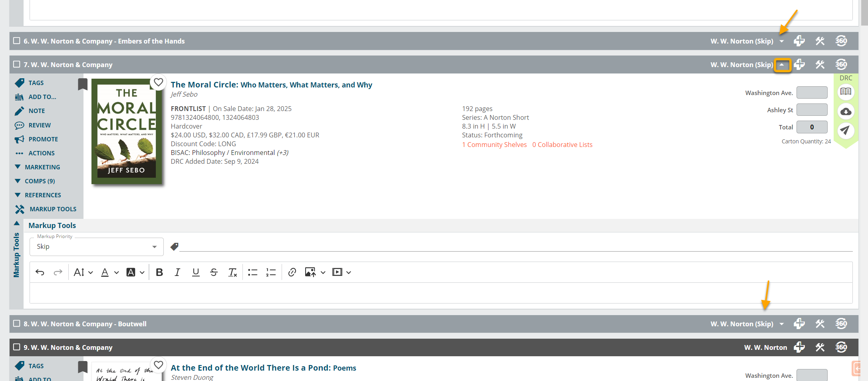Apply bold formatting in markup editor
The image size is (868, 381).
point(159,272)
